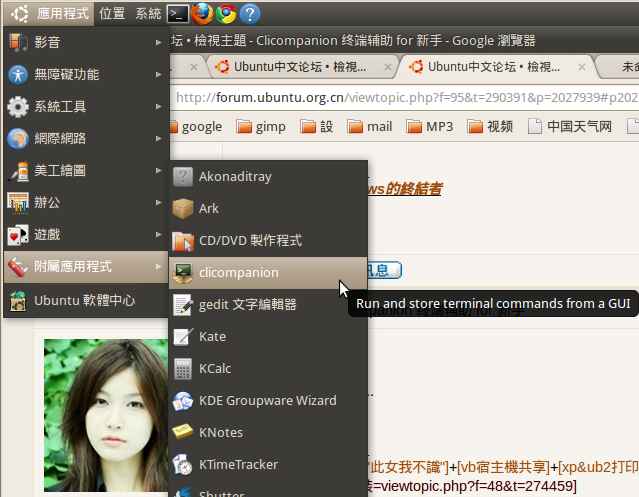Click the playing cards icon for 遊戲

(x=18, y=235)
